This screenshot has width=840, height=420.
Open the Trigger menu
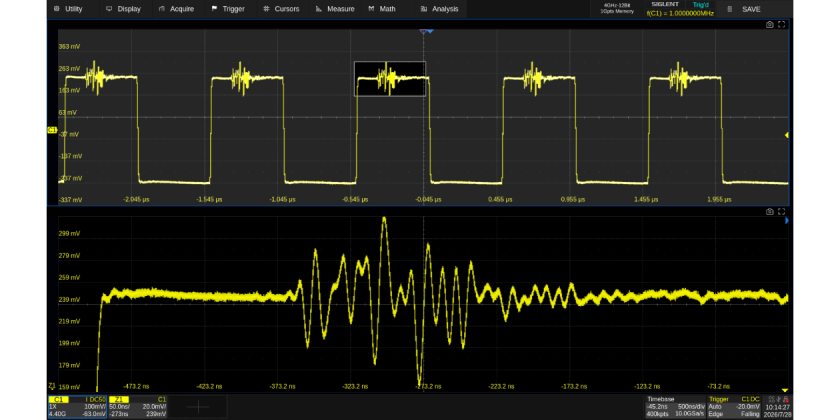[230, 9]
